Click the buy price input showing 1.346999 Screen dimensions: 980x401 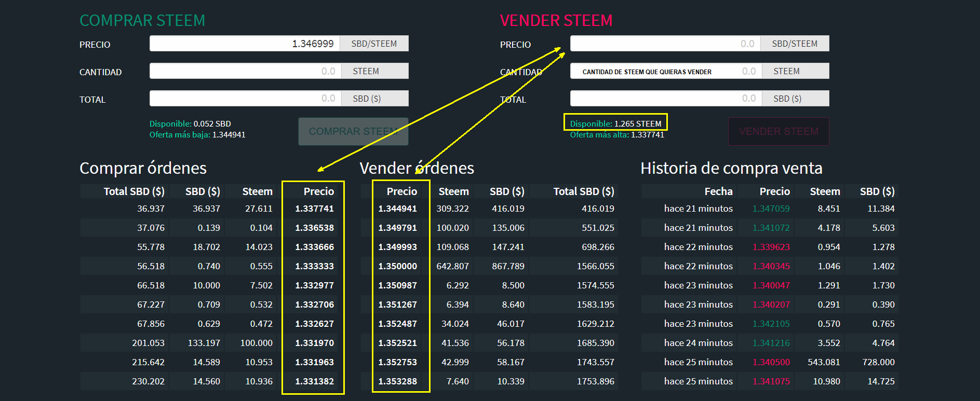tap(245, 44)
